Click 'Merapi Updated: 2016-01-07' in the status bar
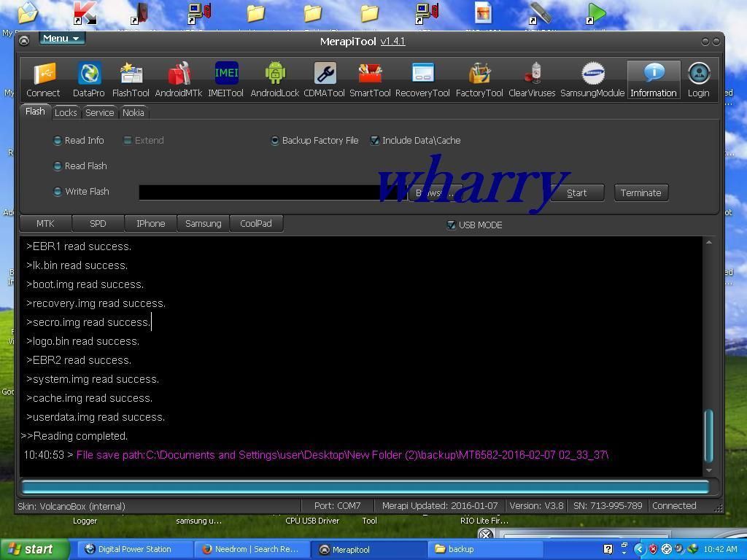Viewport: 747px width, 560px height. (440, 506)
